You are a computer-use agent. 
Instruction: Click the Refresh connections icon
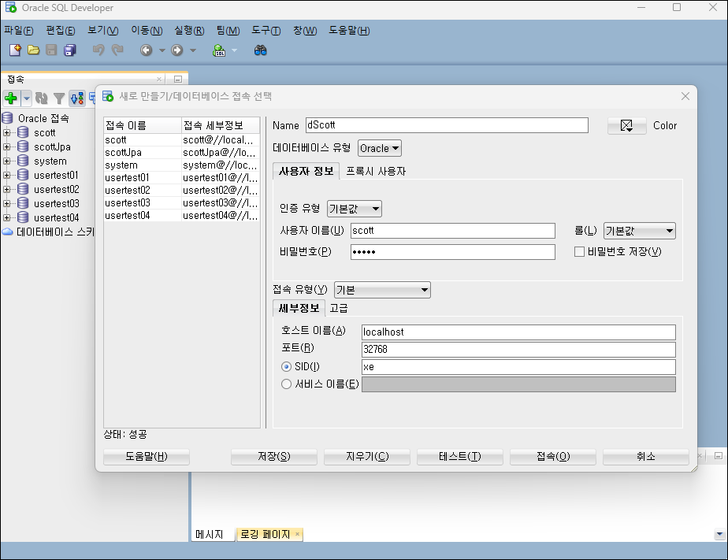point(41,98)
